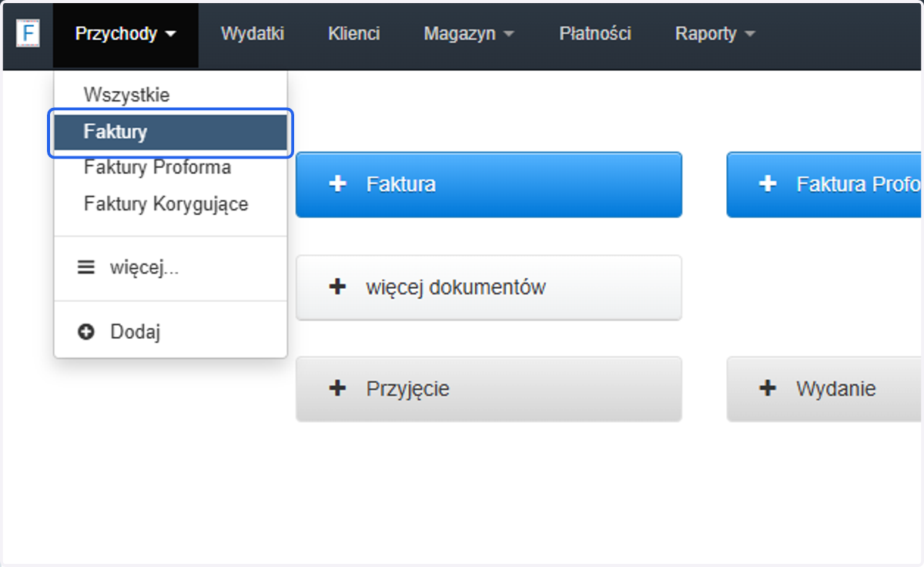
Task: Expand the Magazyn dropdown menu
Action: click(x=469, y=35)
